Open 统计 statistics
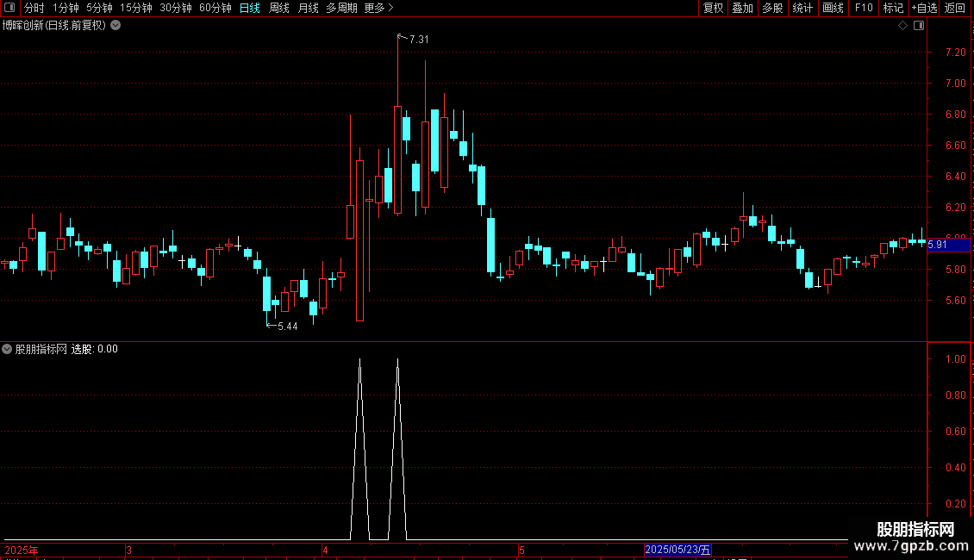Viewport: 974px width, 560px height. click(x=802, y=8)
